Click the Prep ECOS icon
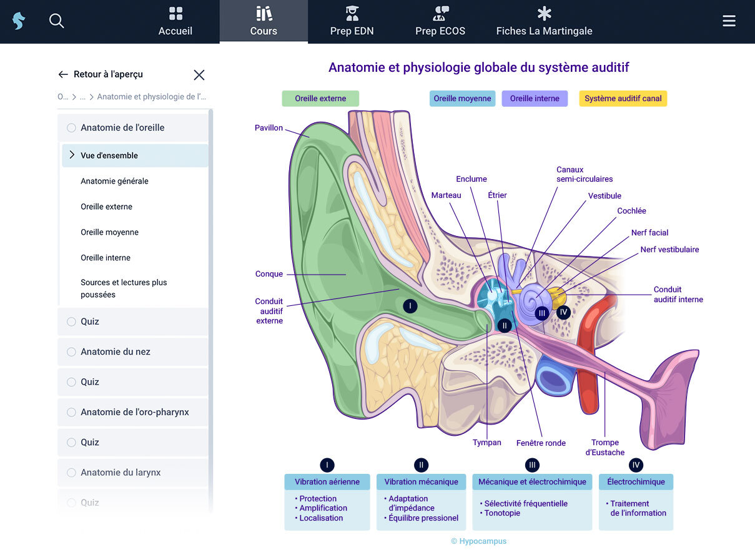This screenshot has height=560, width=755. coord(440,14)
